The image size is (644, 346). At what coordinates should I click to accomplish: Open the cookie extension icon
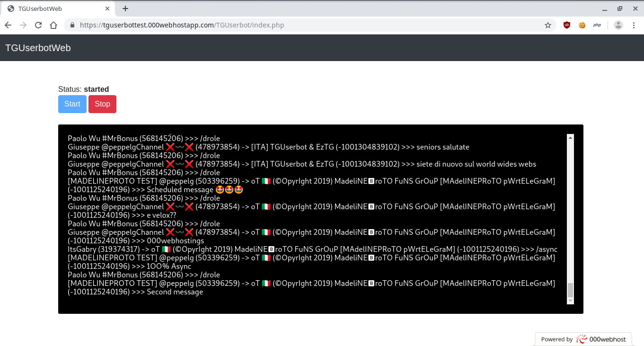(582, 25)
